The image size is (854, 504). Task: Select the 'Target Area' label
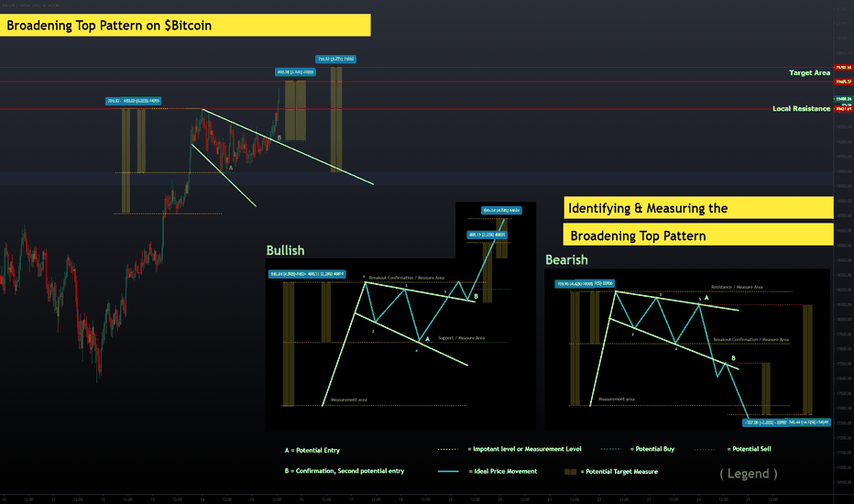[809, 72]
